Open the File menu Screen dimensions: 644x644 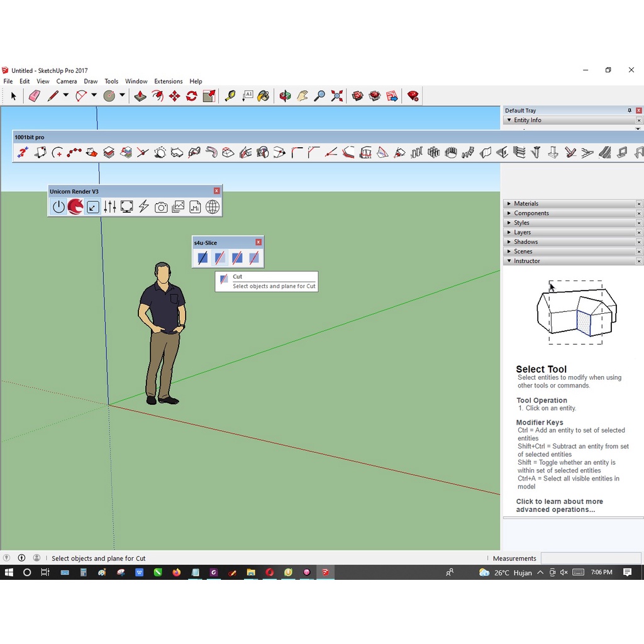pos(8,81)
